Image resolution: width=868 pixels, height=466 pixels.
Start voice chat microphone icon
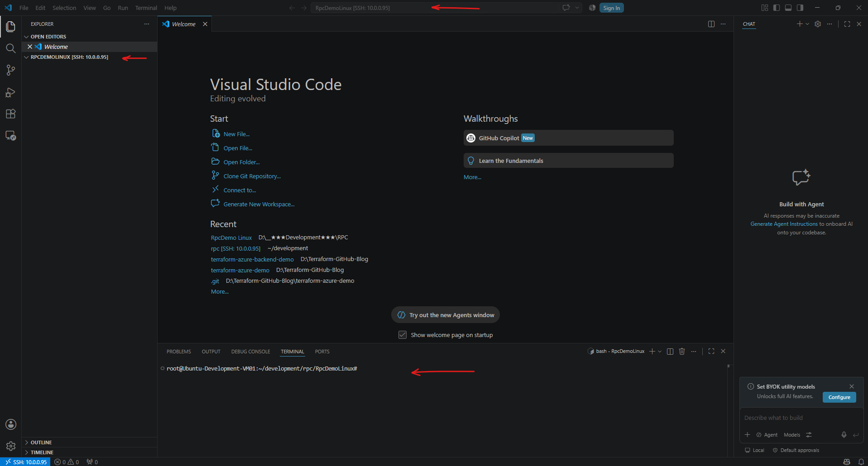coord(844,435)
